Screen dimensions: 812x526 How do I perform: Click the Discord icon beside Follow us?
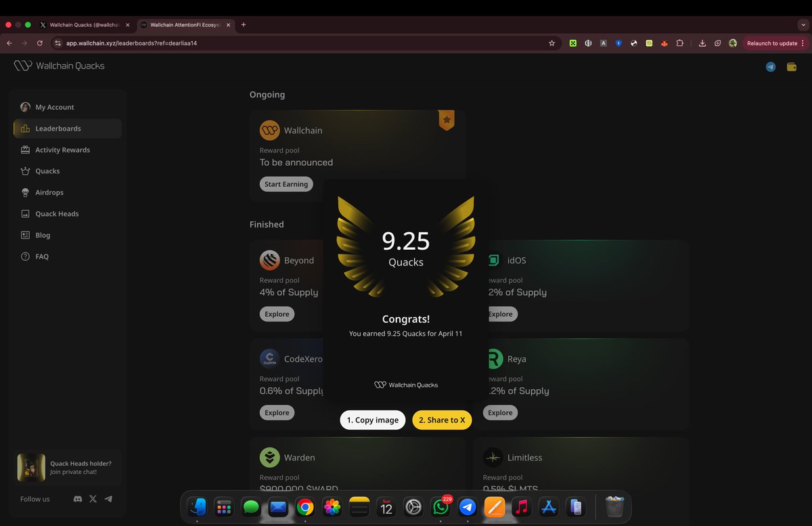(78, 499)
